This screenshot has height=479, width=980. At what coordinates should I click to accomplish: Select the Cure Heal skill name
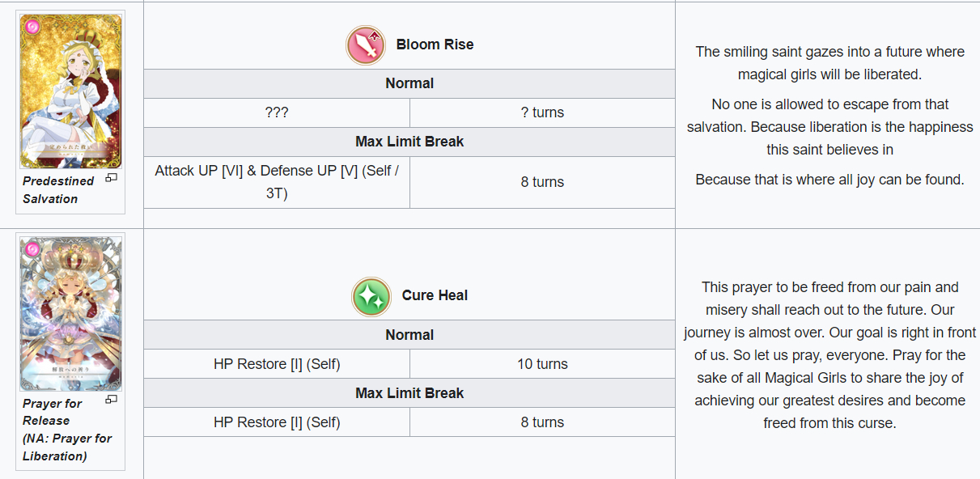click(x=435, y=295)
